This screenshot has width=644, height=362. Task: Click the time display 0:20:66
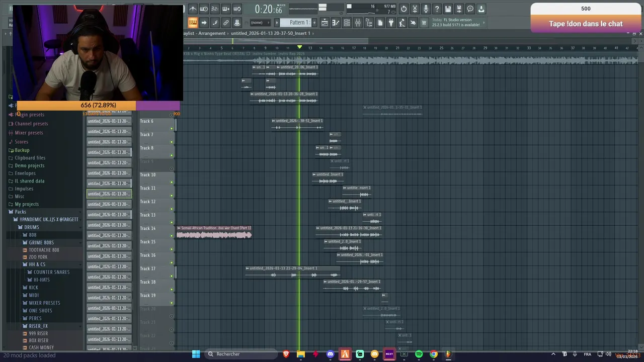pos(268,9)
